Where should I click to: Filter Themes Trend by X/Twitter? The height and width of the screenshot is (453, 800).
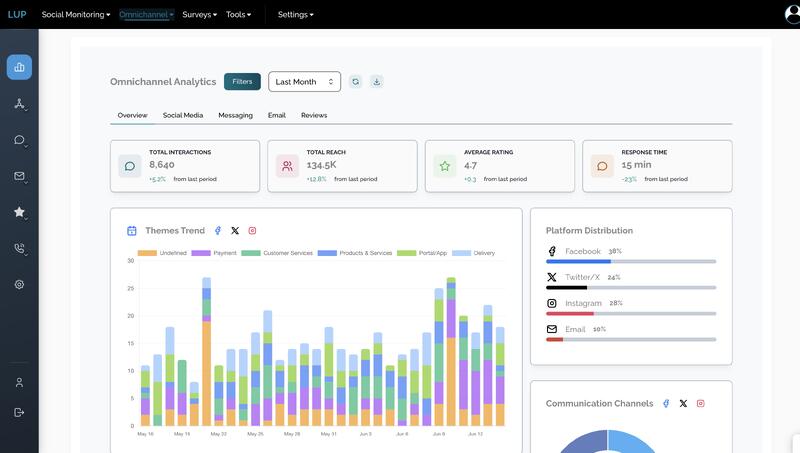tap(235, 231)
